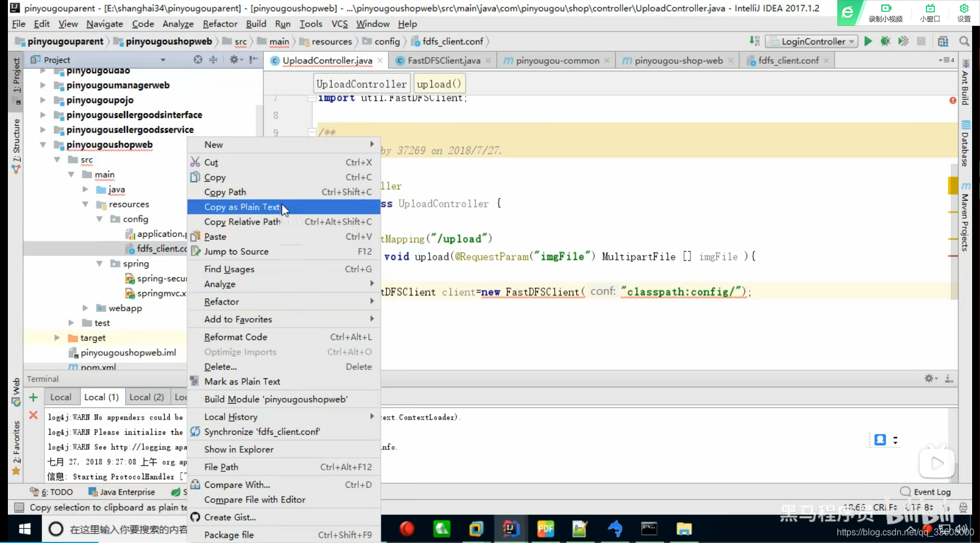Run with coverage icon

(903, 41)
